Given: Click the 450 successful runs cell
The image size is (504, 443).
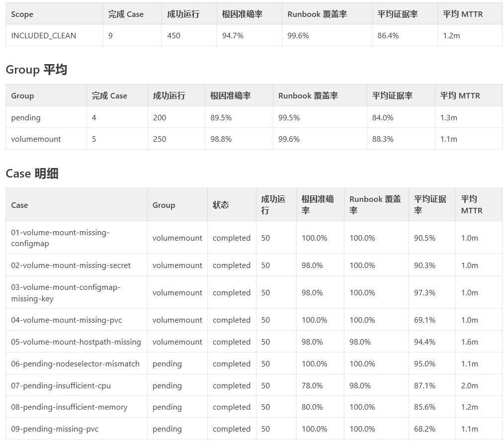Looking at the screenshot, I should tap(173, 36).
